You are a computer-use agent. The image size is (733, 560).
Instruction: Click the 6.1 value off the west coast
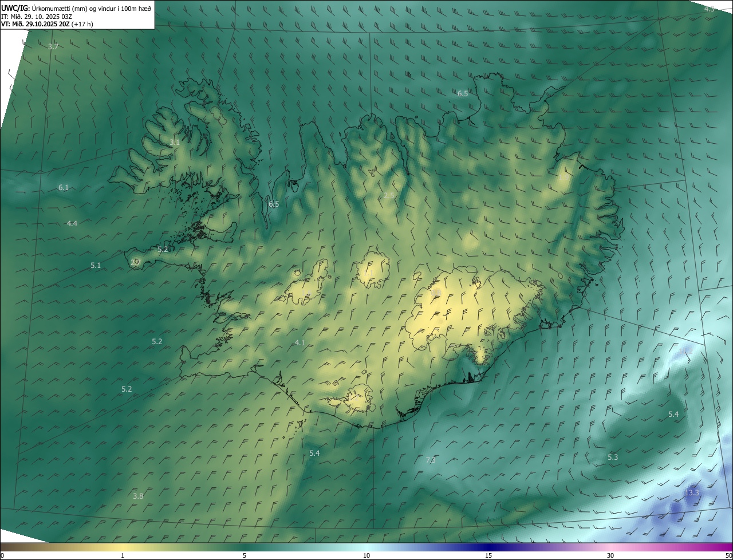(64, 188)
